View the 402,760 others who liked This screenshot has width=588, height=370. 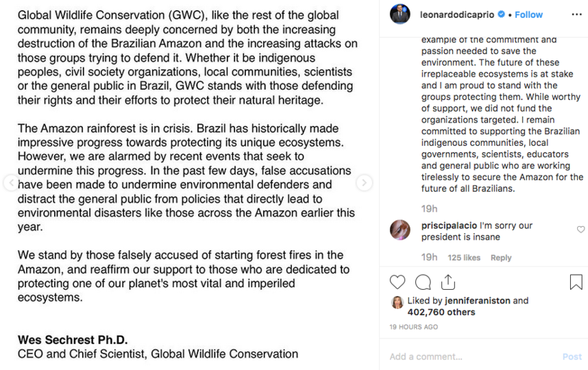pos(441,312)
